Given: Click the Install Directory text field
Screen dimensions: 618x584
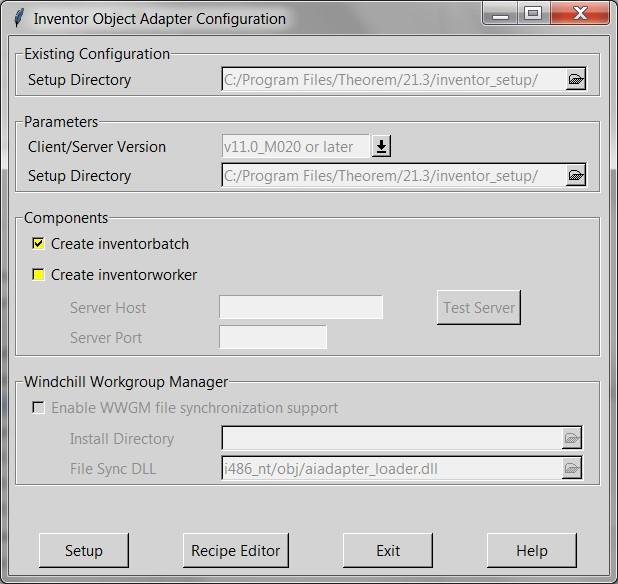Looking at the screenshot, I should tap(392, 438).
